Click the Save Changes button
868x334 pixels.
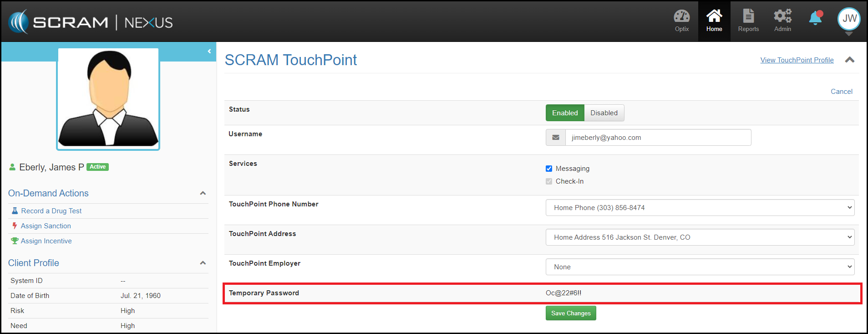tap(571, 313)
